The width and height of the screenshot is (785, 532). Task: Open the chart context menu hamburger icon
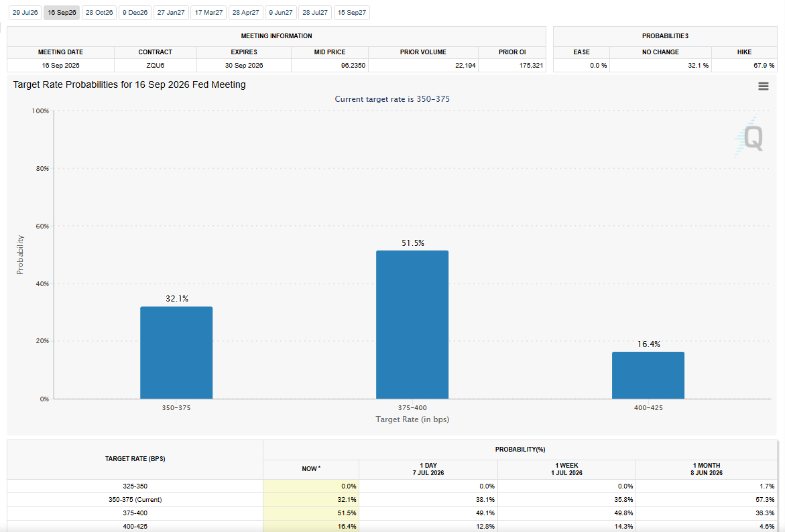763,86
